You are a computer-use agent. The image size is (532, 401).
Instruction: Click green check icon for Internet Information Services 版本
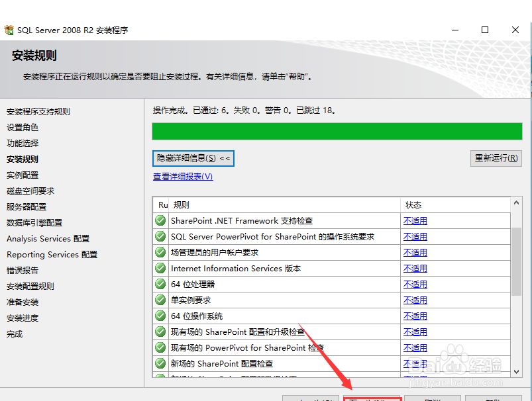(x=160, y=269)
